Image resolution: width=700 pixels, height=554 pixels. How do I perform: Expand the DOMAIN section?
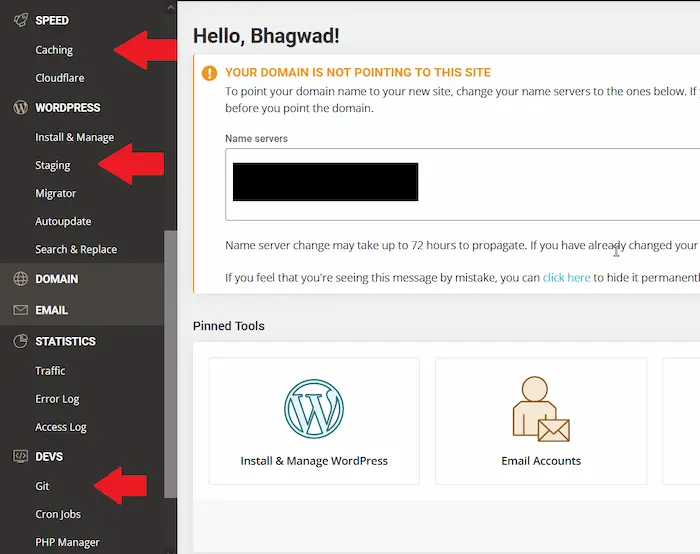point(82,279)
